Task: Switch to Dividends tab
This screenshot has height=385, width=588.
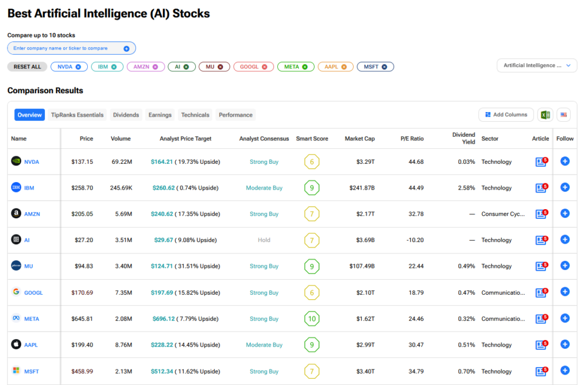Action: pos(126,115)
